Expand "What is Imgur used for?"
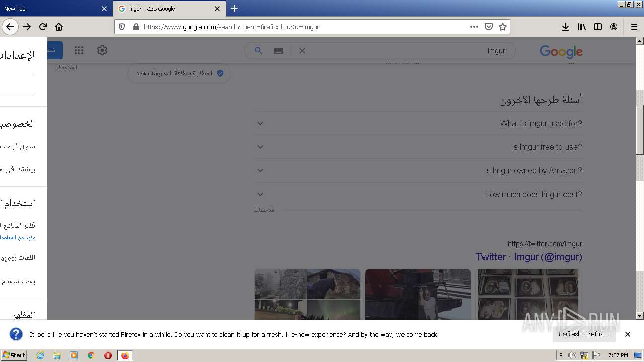644x362 pixels. 418,123
